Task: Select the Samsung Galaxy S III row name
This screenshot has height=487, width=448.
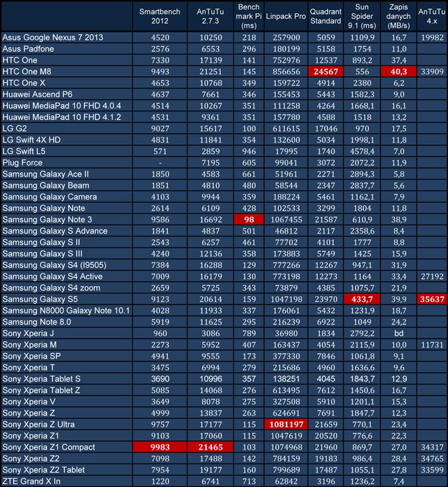Action: tap(43, 254)
